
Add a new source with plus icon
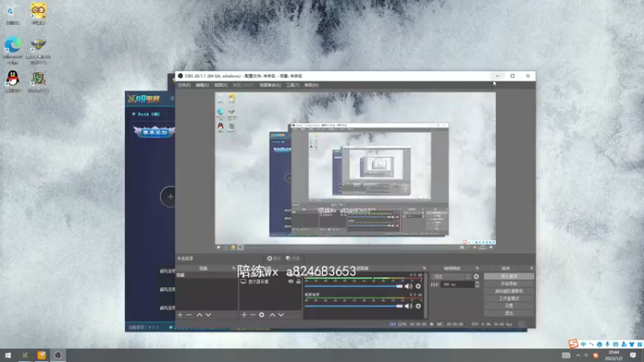[244, 315]
